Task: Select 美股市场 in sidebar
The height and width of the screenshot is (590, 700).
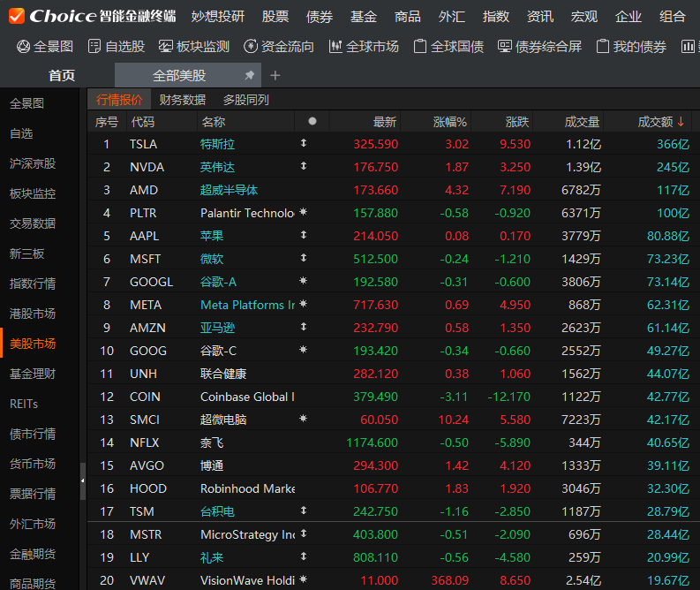Action: pyautogui.click(x=33, y=344)
